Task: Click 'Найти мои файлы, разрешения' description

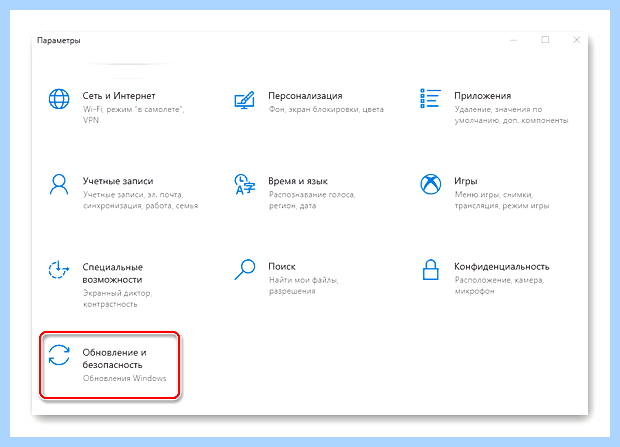Action: tap(304, 285)
